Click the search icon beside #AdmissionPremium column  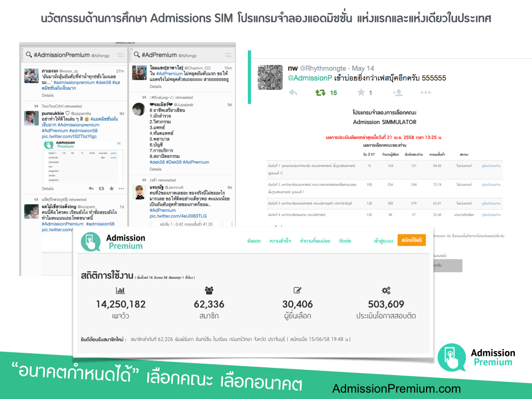click(29, 55)
